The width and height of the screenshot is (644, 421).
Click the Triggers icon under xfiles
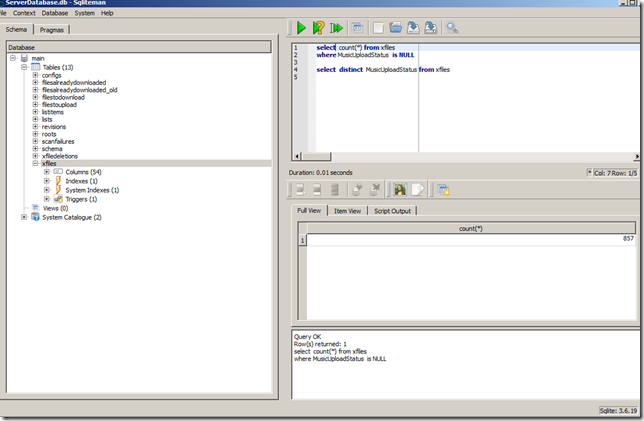pos(58,199)
